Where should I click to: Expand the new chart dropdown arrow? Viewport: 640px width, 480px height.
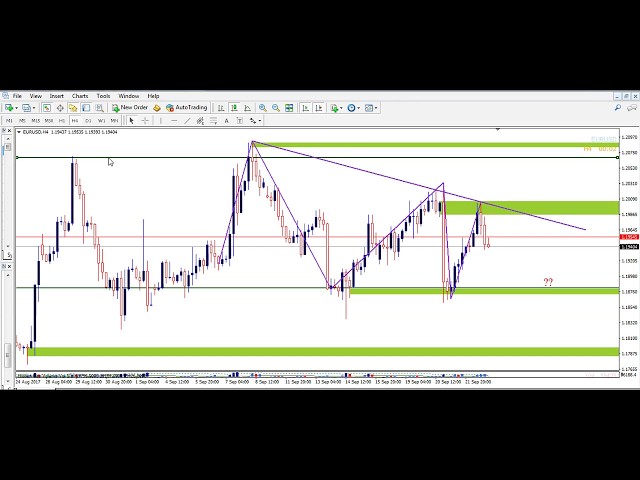pyautogui.click(x=14, y=108)
